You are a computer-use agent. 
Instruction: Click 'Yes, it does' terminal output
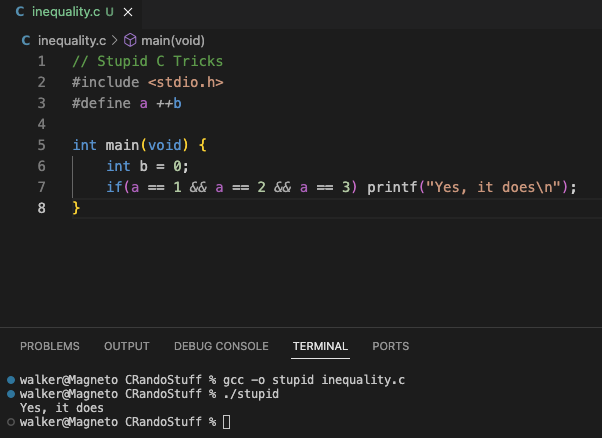(62, 408)
